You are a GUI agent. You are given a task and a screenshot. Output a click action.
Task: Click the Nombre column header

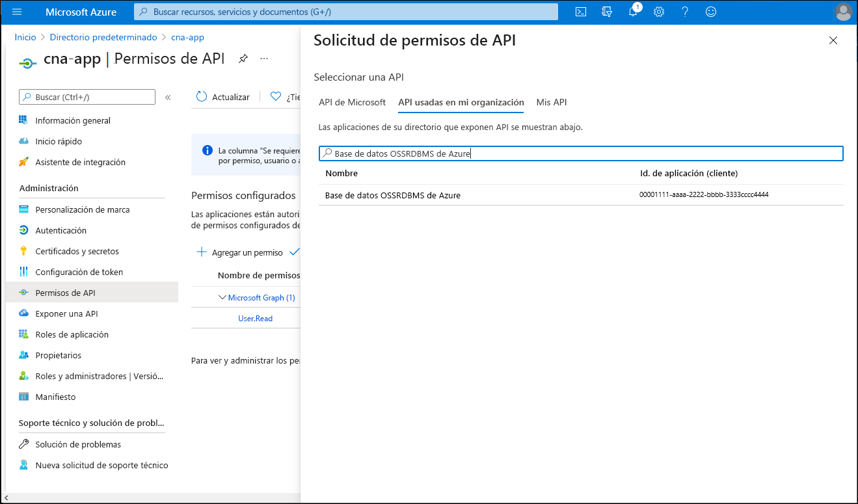(x=342, y=173)
